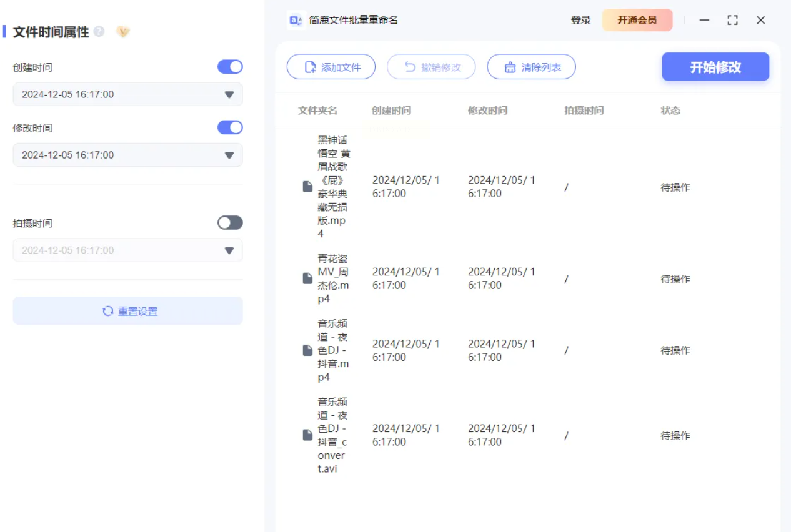Expand the 拍摄时间 date dropdown arrow
The image size is (791, 532).
coord(229,250)
